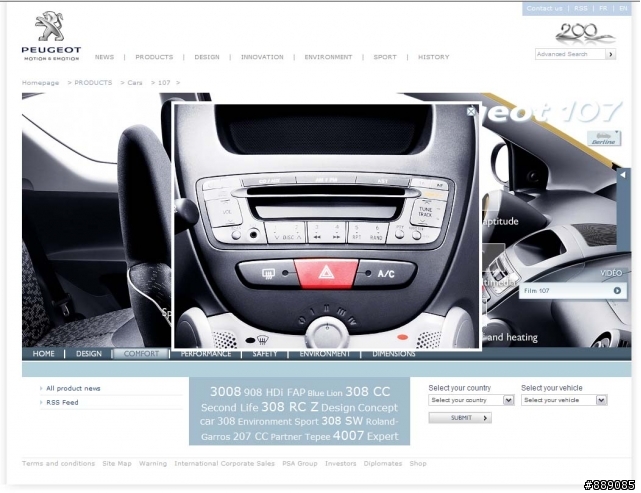Open Investors link

[341, 464]
